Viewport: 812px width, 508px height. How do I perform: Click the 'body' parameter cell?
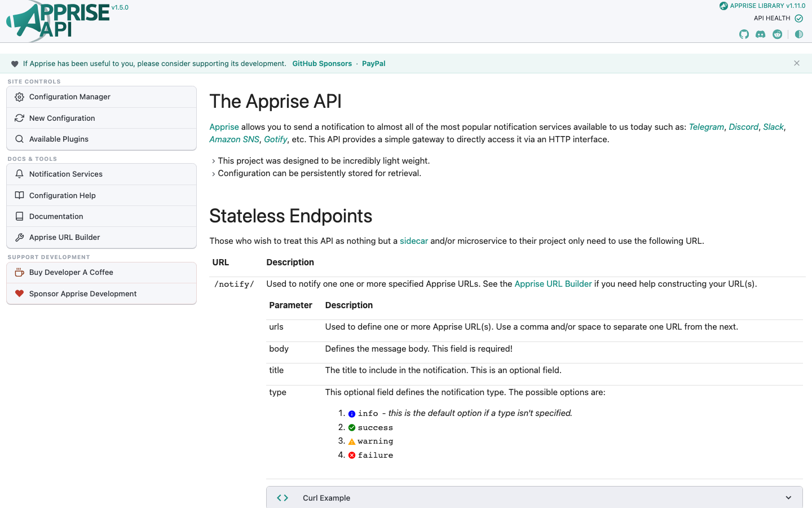(279, 349)
